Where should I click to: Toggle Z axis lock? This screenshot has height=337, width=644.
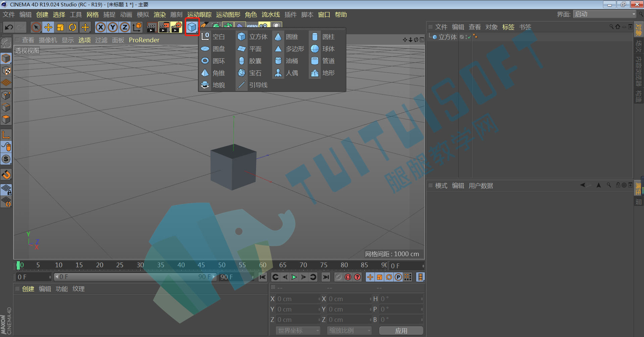pos(125,27)
